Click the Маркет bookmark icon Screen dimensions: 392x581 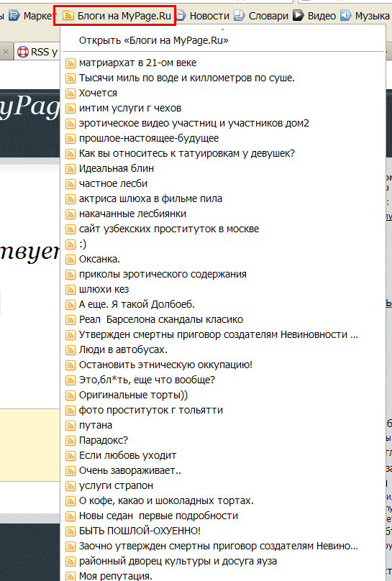point(14,16)
